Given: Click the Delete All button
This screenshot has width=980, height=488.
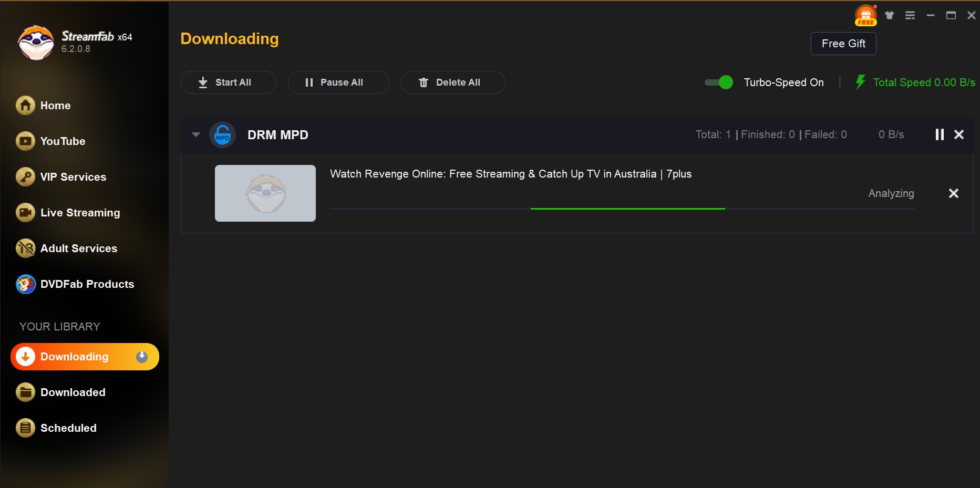Looking at the screenshot, I should point(453,82).
